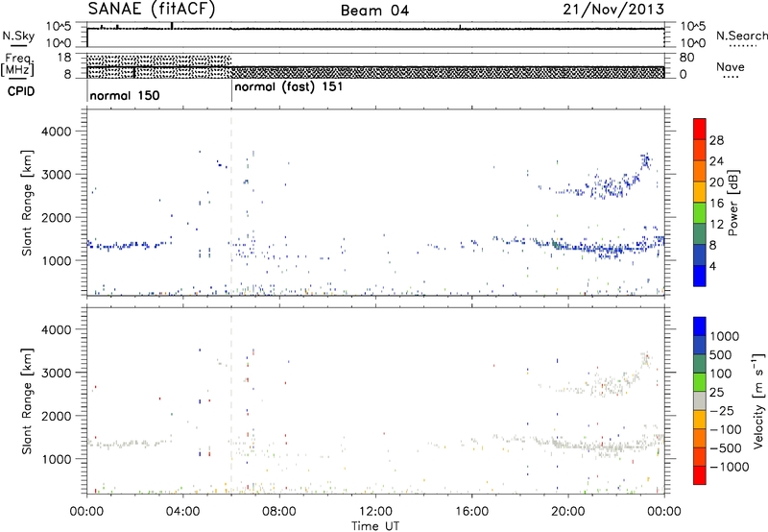Screen dimensions: 768x532
Task: Select the Power [dB] colorbar title
Action: point(733,203)
